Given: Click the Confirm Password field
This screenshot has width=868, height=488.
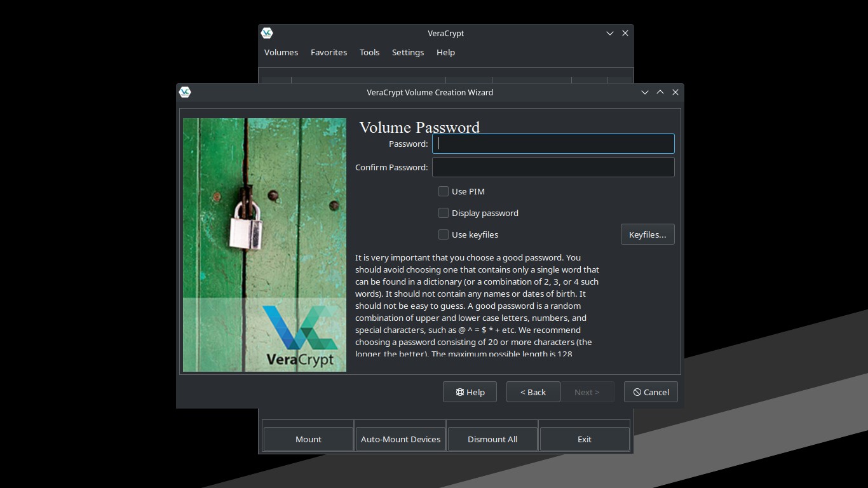Looking at the screenshot, I should [553, 167].
